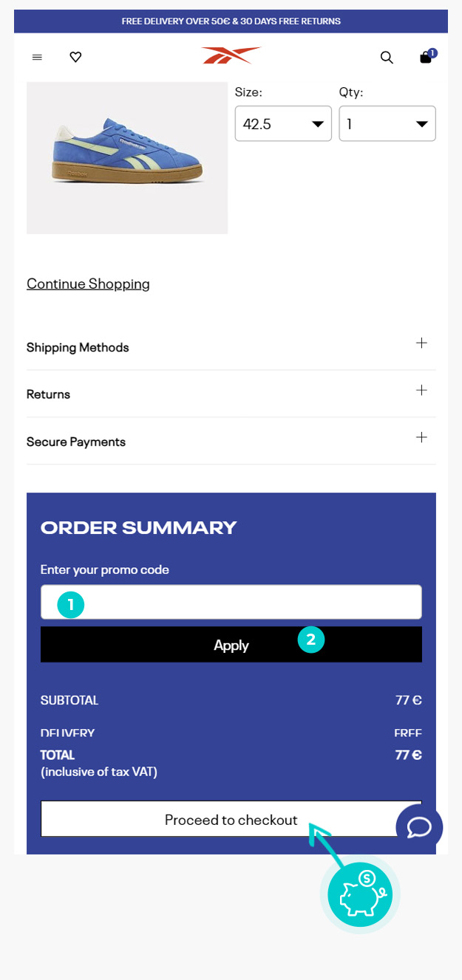Open the chat bubble widget
462x980 pixels.
pyautogui.click(x=419, y=826)
